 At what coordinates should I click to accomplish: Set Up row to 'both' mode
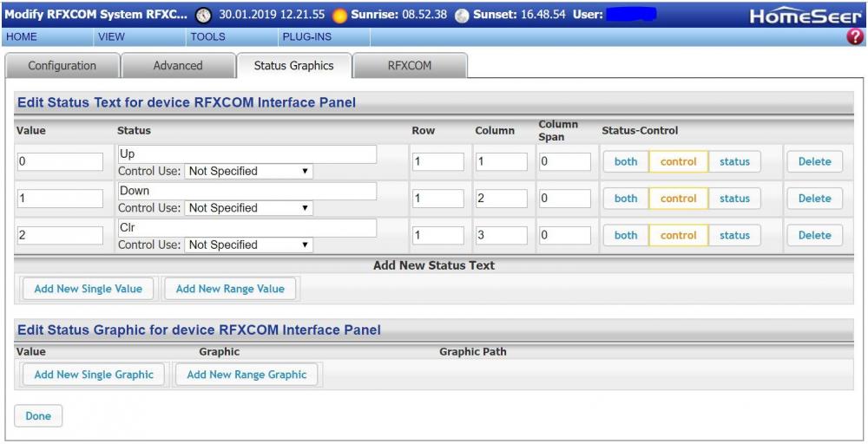[626, 161]
